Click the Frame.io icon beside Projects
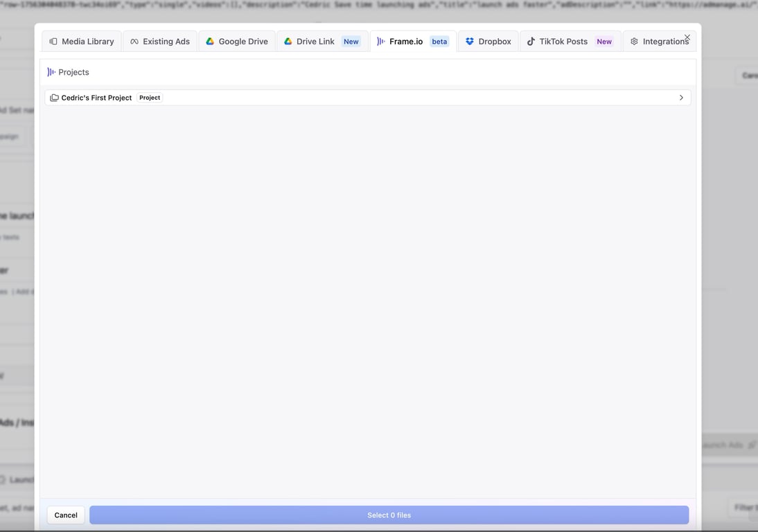 51,72
